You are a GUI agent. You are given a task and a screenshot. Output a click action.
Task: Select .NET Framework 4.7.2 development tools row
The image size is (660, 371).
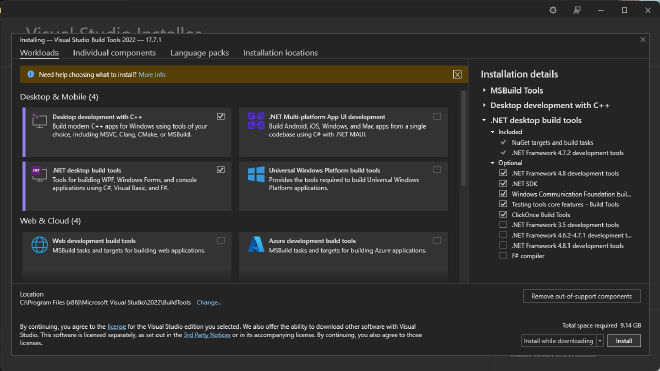pos(567,153)
